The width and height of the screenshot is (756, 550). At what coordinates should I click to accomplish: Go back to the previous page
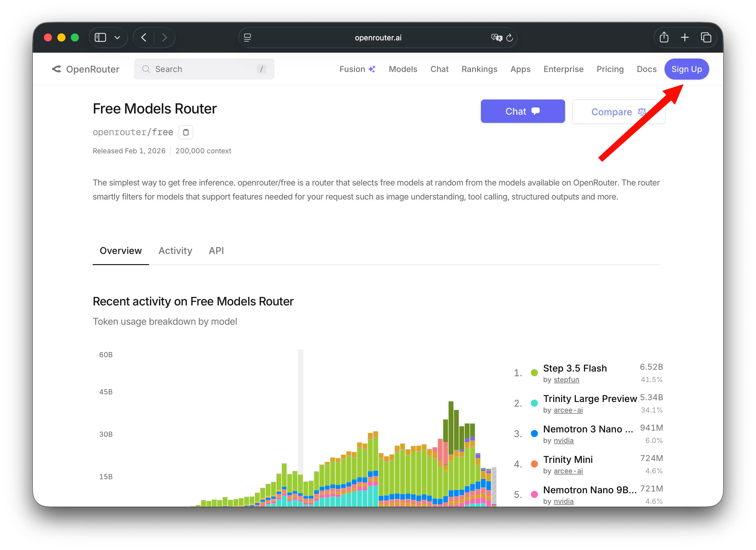point(144,37)
